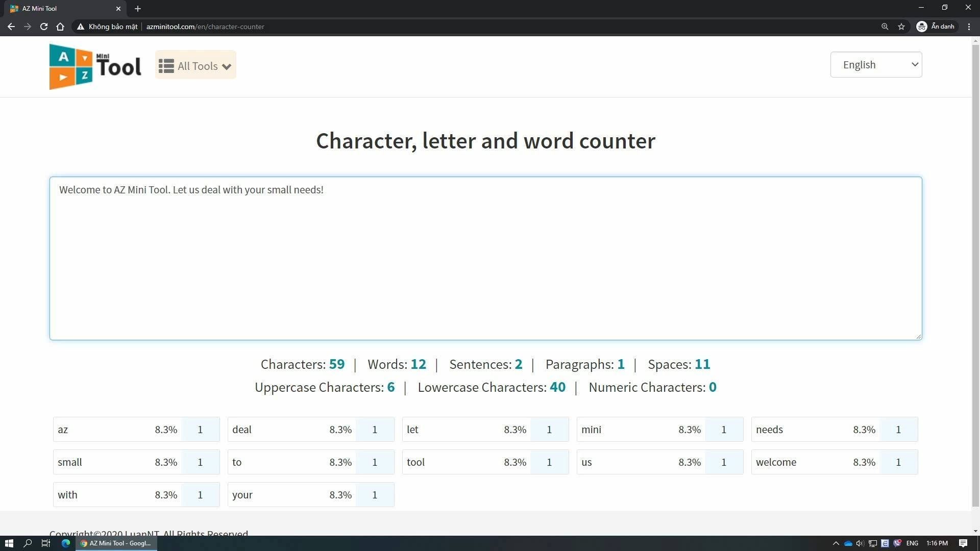Viewport: 980px width, 551px height.
Task: Click the page vertical scrollbar
Action: tap(975, 275)
